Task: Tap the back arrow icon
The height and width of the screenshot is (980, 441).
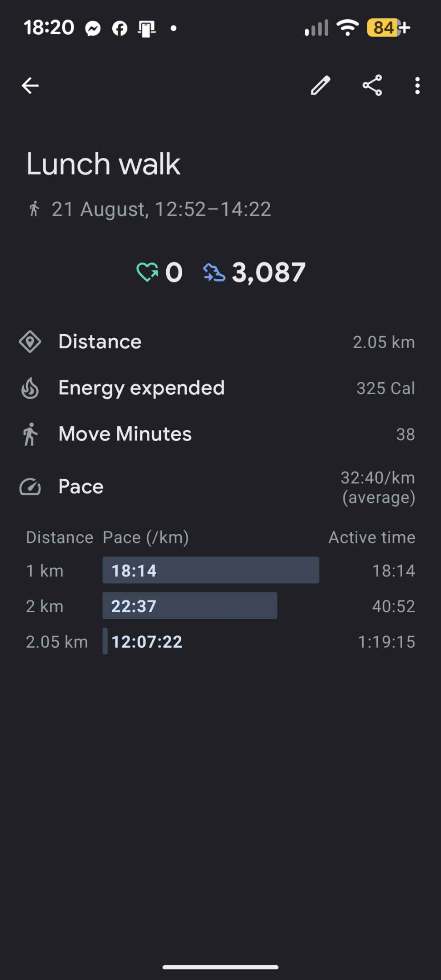Action: click(x=30, y=86)
